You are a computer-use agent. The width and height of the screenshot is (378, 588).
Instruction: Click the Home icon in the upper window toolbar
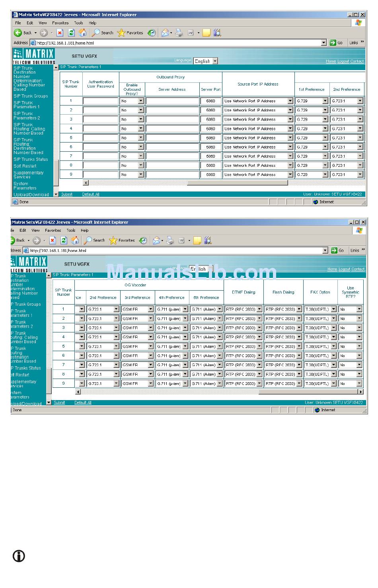(x=83, y=33)
